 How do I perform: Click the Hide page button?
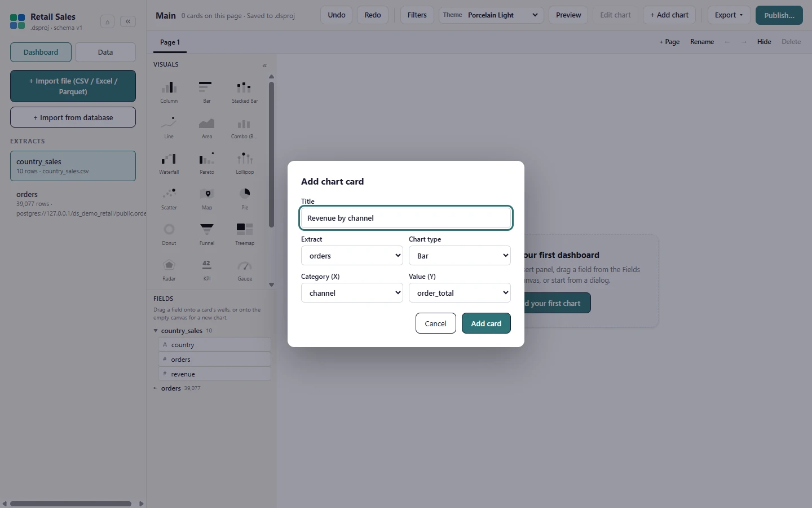click(x=764, y=42)
